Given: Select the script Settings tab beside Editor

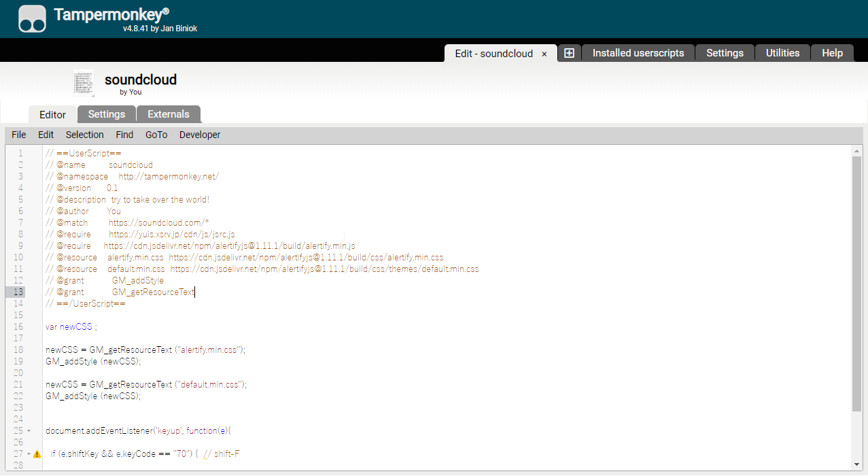Looking at the screenshot, I should [107, 114].
